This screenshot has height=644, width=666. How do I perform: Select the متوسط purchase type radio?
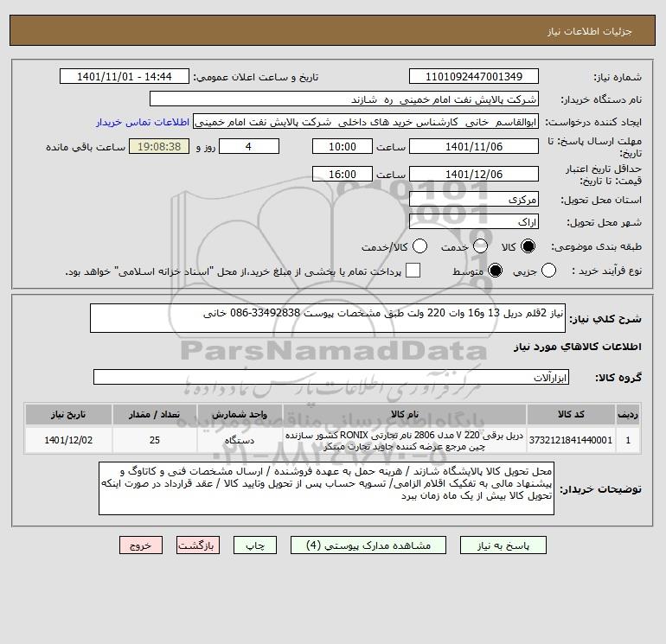(496, 271)
